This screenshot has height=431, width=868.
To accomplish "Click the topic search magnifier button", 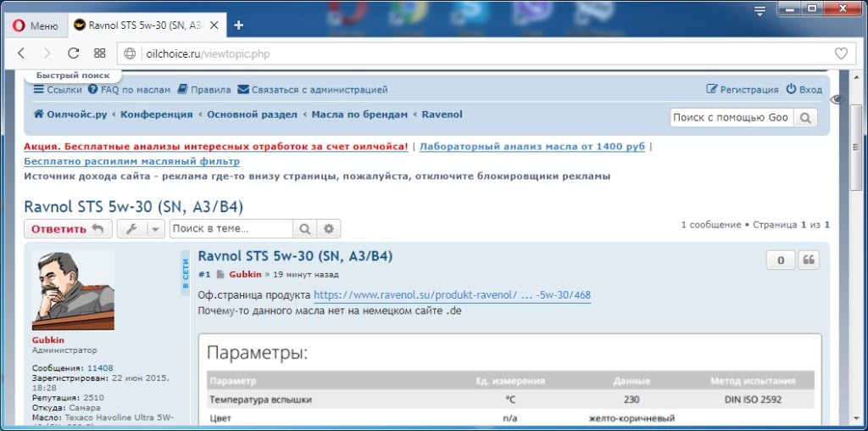I will tap(304, 229).
